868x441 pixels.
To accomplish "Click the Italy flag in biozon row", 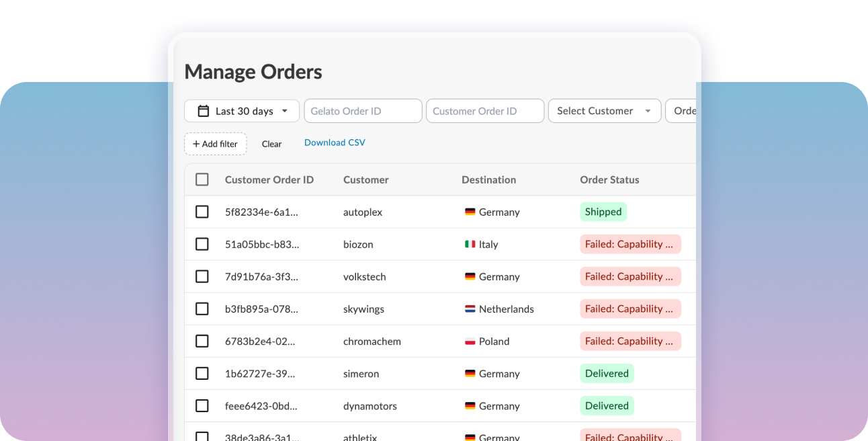I will tap(470, 244).
